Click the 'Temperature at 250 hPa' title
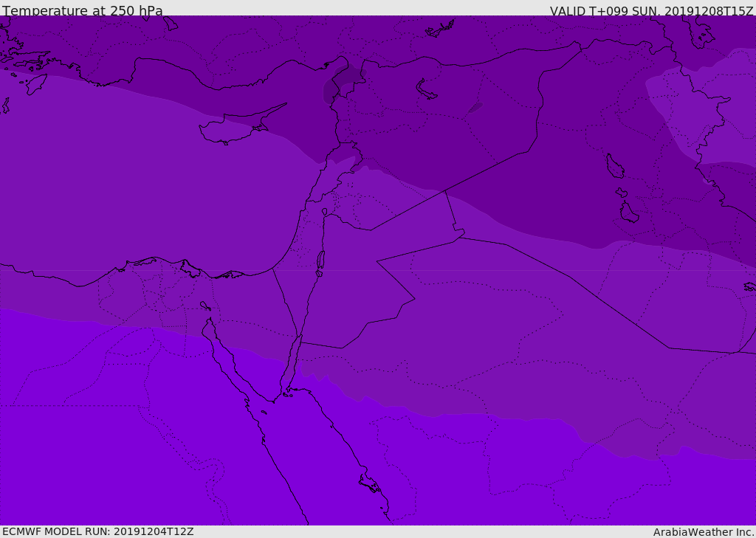Viewport: 756px width, 538px height. (x=83, y=10)
